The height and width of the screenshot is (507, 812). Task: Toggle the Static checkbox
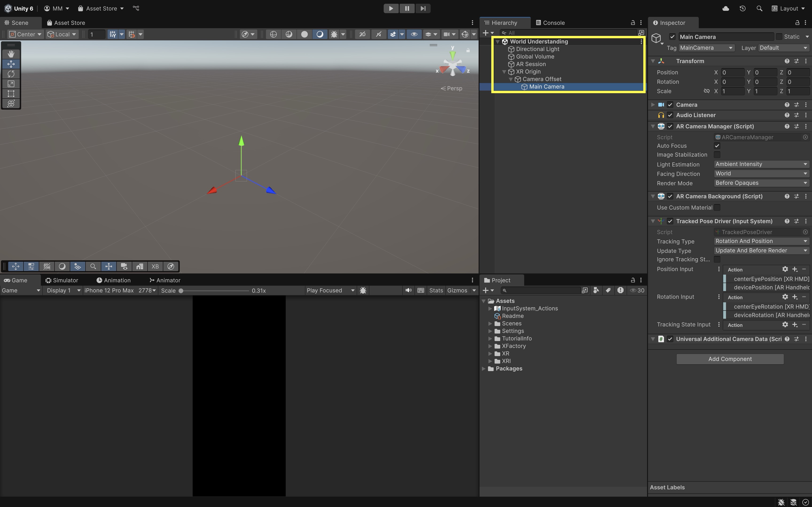pos(779,37)
